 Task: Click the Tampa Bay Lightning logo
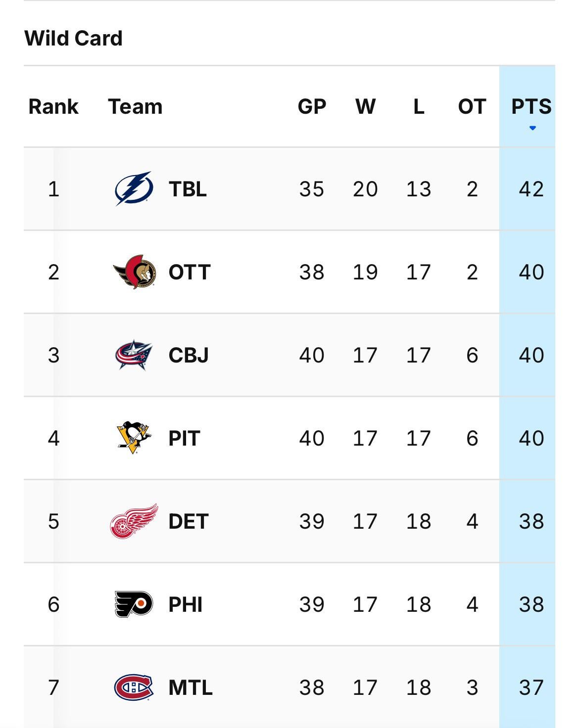click(134, 188)
